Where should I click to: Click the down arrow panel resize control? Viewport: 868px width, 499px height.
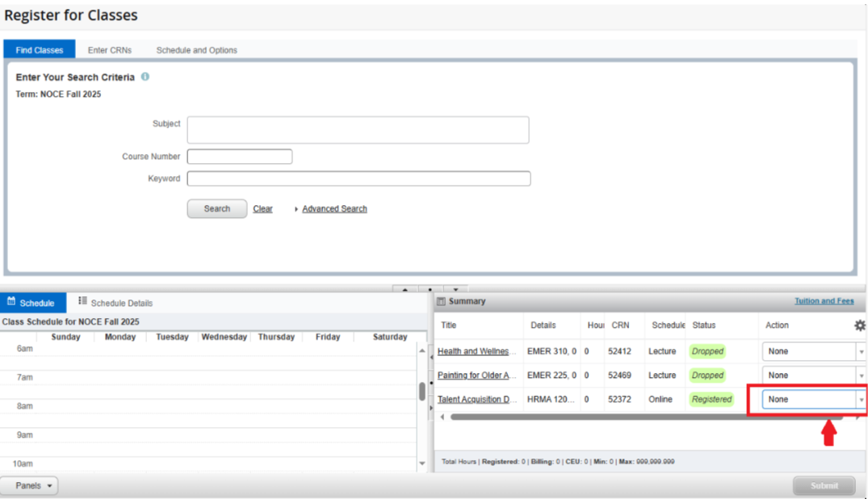coord(455,289)
